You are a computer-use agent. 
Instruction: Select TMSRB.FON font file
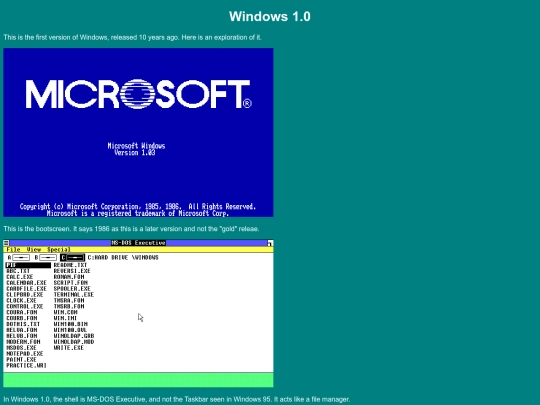click(x=69, y=307)
